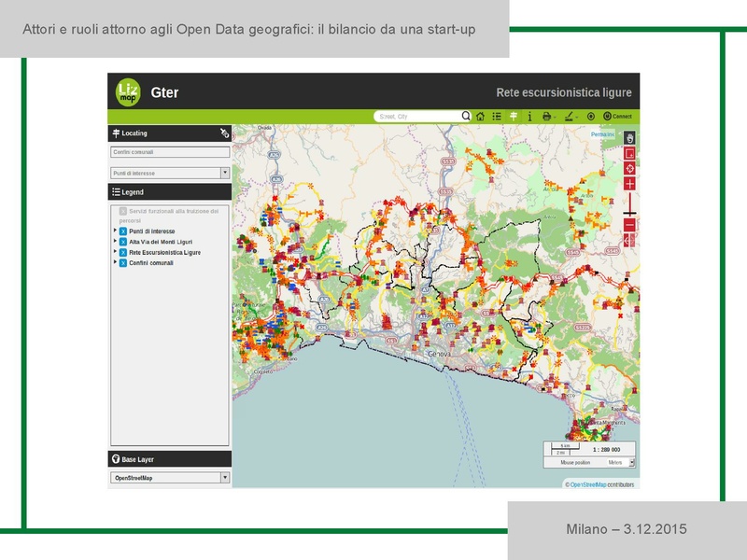Image resolution: width=747 pixels, height=560 pixels.
Task: Open the Permalink link on the map
Action: click(602, 134)
